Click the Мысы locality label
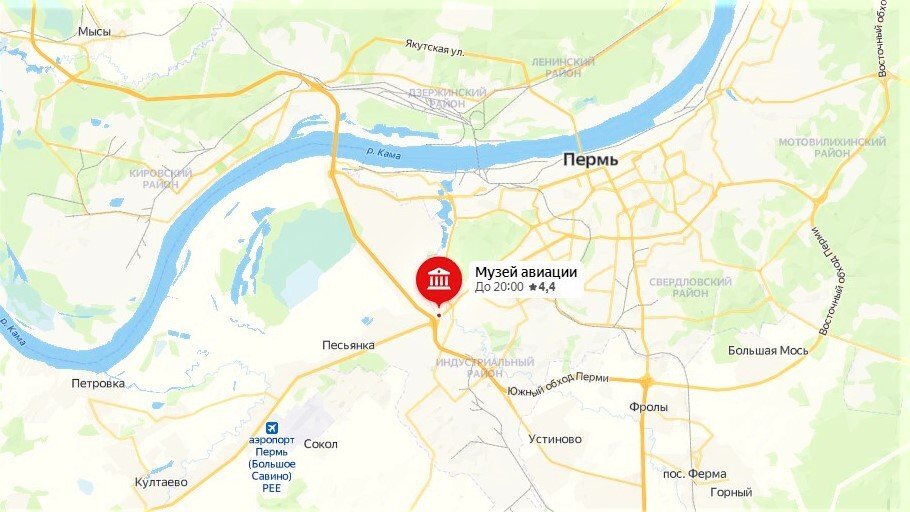The image size is (910, 512). click(95, 32)
